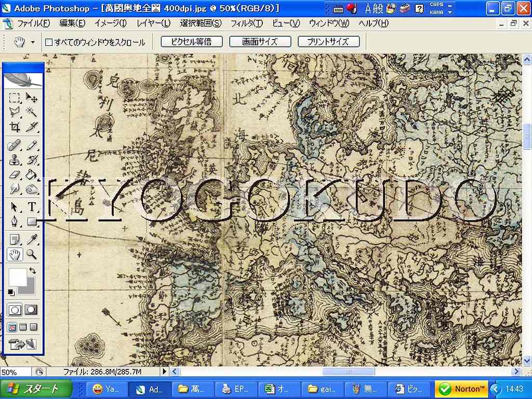Choose Full Screen mode

point(33,327)
